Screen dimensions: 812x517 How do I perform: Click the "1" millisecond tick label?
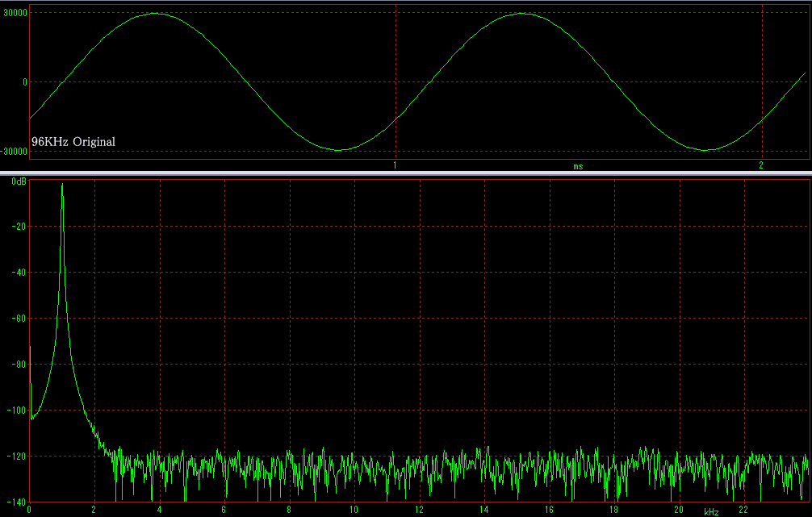(x=395, y=165)
